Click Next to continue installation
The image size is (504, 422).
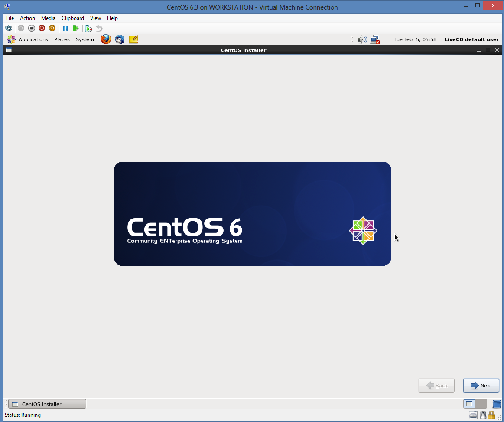(x=481, y=385)
